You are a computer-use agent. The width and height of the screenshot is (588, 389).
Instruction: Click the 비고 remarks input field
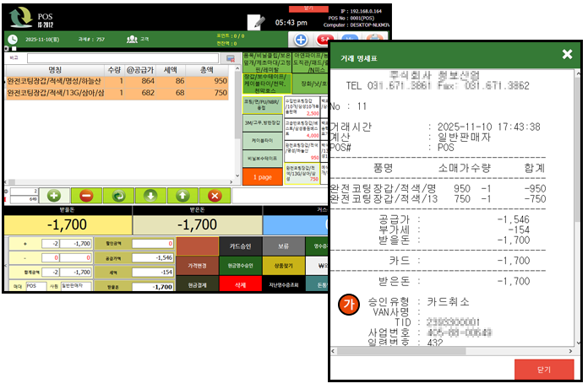tap(122, 58)
